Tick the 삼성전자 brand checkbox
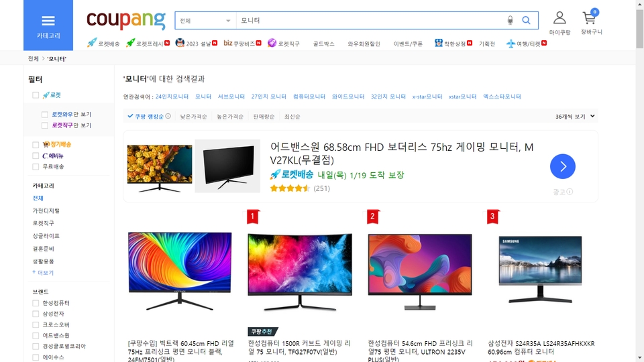Screen dimensions: 644x362 (x=36, y=314)
